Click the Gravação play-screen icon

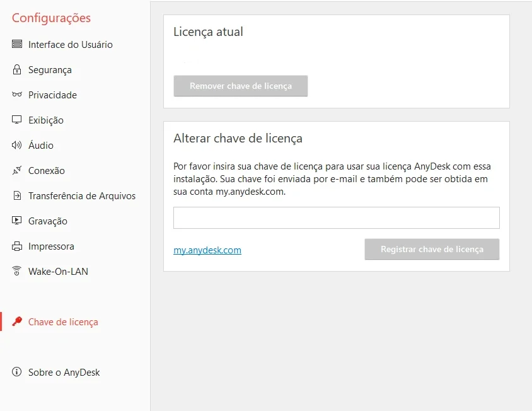(x=16, y=220)
